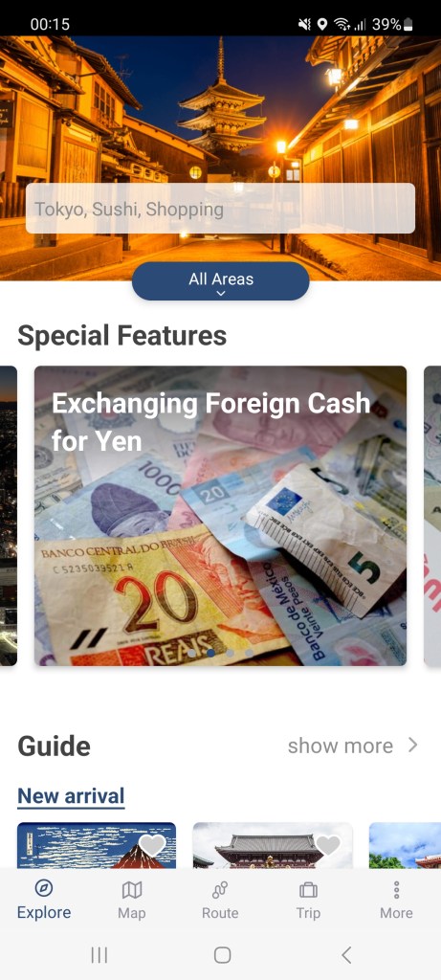This screenshot has width=441, height=980.
Task: Open the More three-dots menu
Action: (x=396, y=889)
